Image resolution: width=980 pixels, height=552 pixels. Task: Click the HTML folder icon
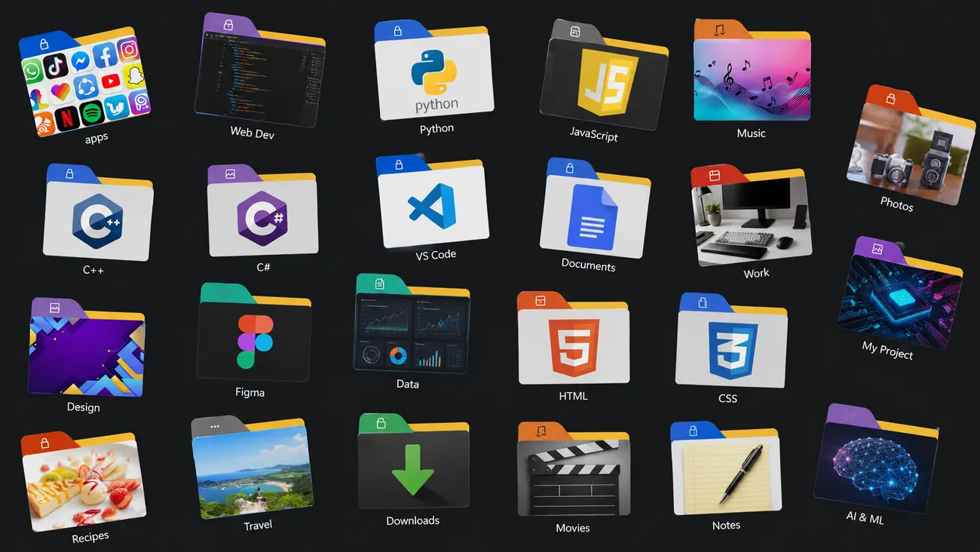pos(574,339)
